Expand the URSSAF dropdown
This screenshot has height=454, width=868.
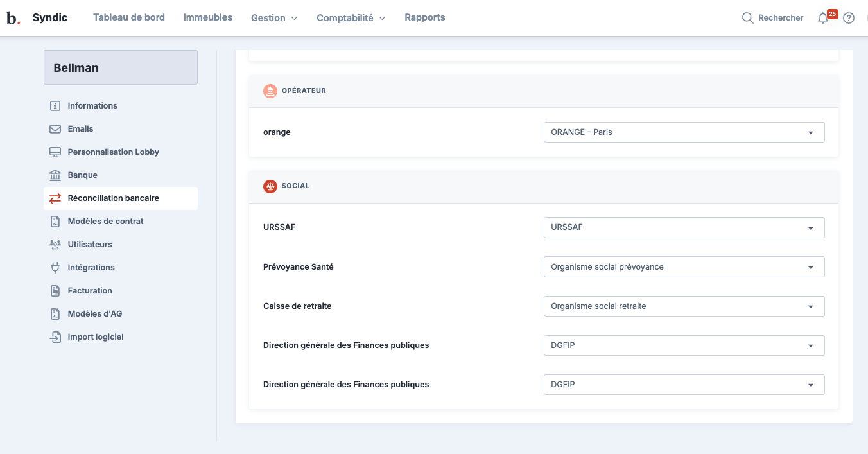pyautogui.click(x=684, y=227)
